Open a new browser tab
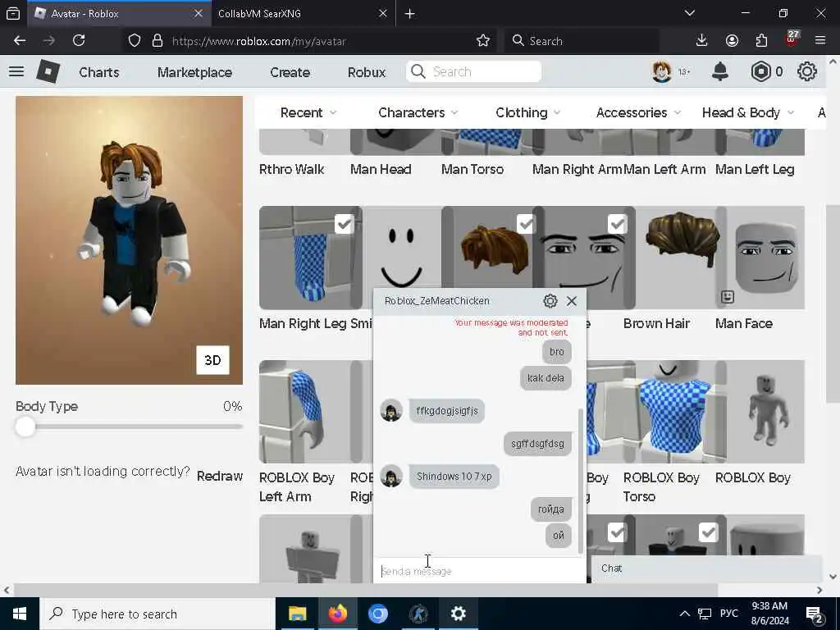This screenshot has width=840, height=630. click(x=410, y=14)
